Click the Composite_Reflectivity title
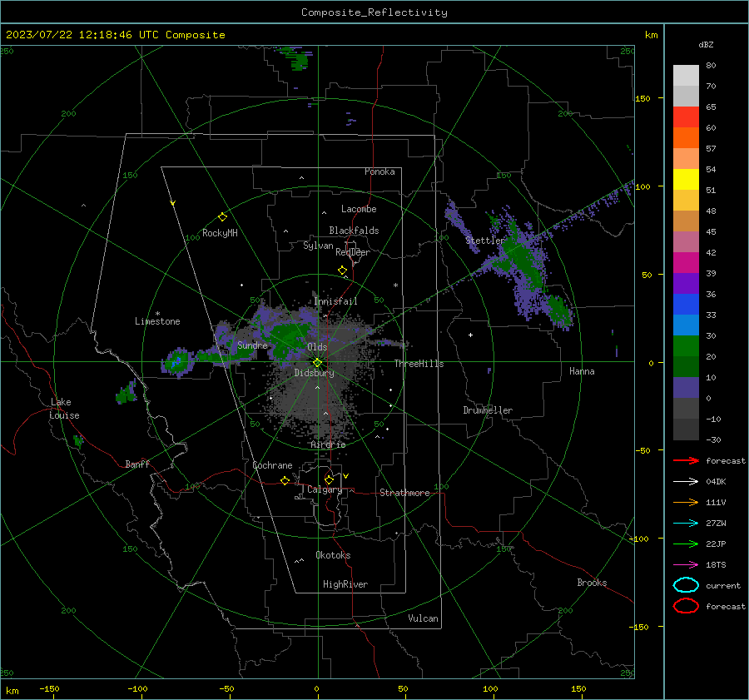This screenshot has height=700, width=749. (374, 12)
